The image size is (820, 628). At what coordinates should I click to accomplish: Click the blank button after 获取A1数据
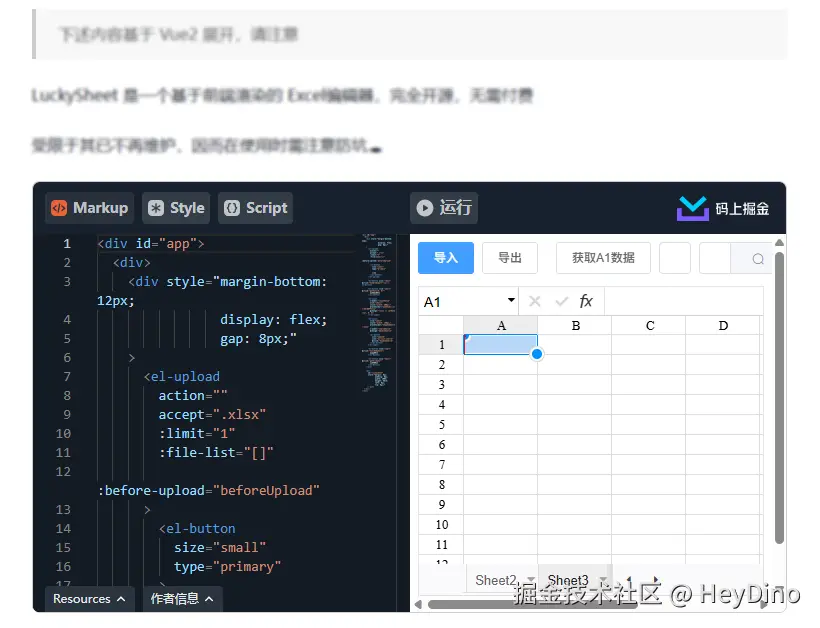point(675,258)
